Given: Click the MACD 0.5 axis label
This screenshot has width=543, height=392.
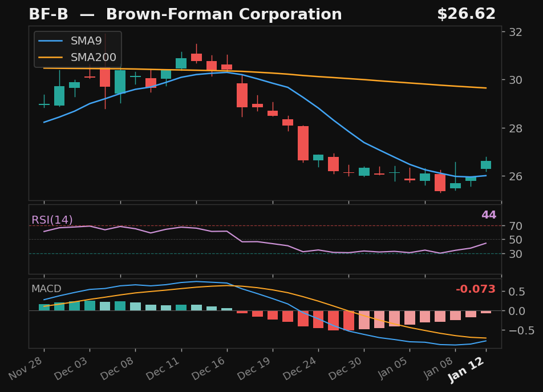Looking at the screenshot, I should coord(517,292).
